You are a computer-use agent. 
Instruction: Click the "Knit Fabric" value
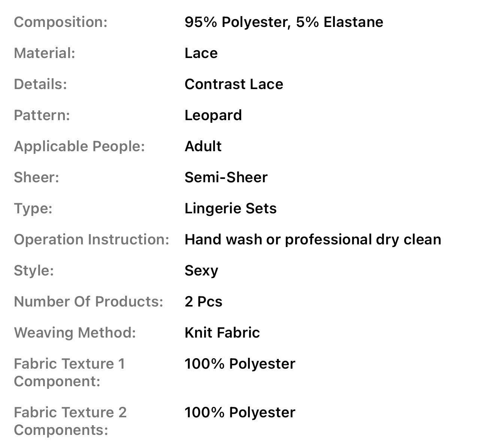point(222,333)
